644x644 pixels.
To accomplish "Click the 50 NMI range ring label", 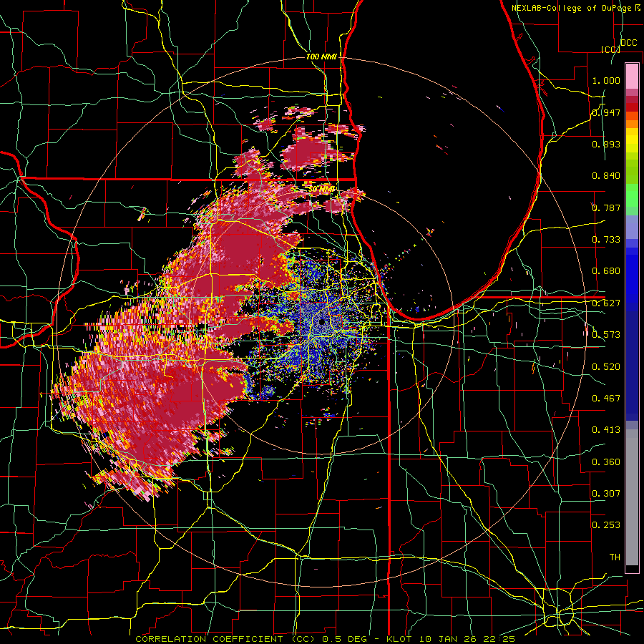I will (321, 189).
